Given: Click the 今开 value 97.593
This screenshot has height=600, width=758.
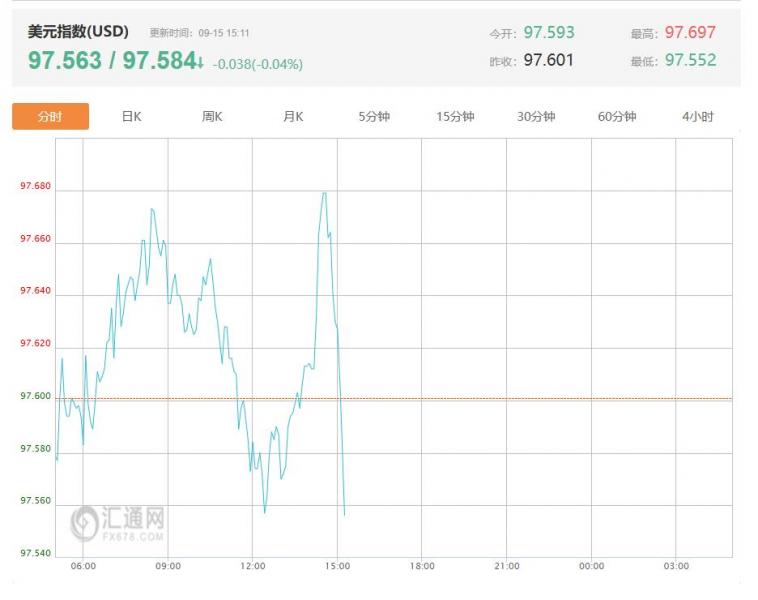Looking at the screenshot, I should (x=549, y=33).
